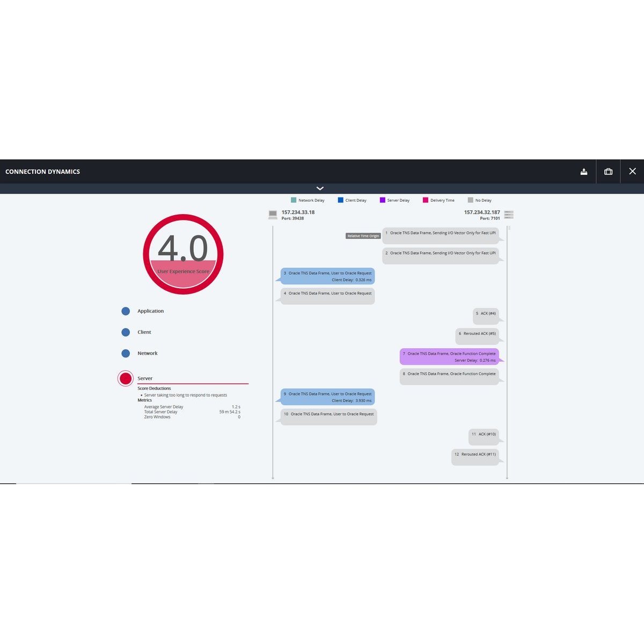Select packet 7 purple server delay bubble

(449, 357)
